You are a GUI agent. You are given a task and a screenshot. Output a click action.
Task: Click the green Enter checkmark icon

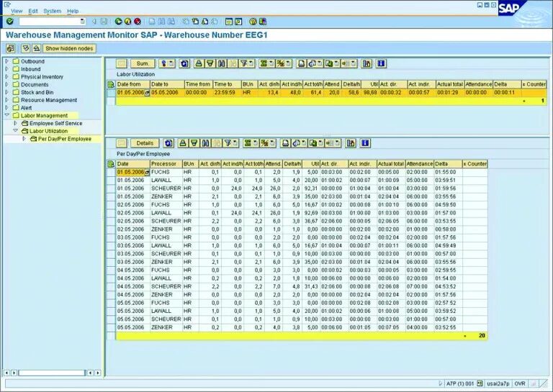pos(10,22)
